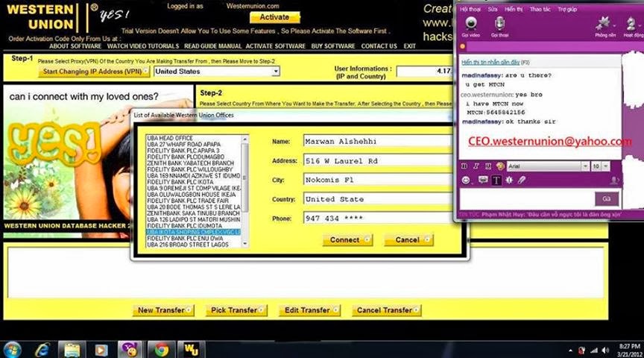Open the Sửa menu
The height and width of the screenshot is (358, 644).
[x=493, y=9]
